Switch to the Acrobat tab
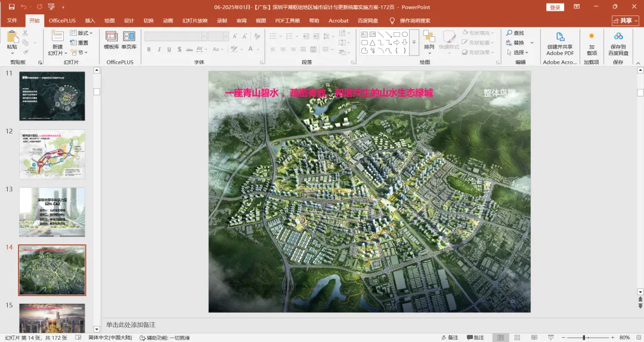The height and width of the screenshot is (342, 644). coord(339,20)
